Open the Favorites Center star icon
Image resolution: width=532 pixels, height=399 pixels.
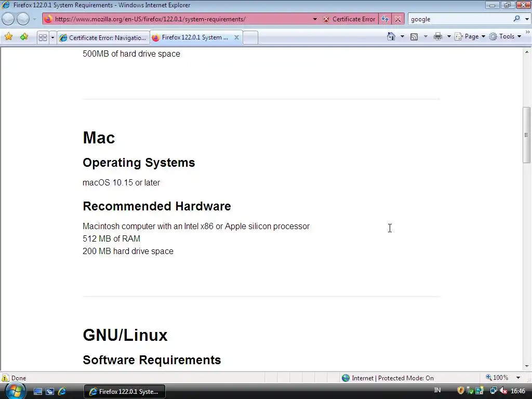tap(9, 37)
